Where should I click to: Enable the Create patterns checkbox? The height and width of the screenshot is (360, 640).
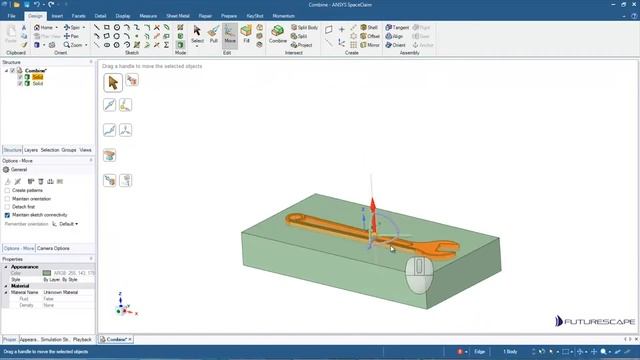(x=7, y=190)
